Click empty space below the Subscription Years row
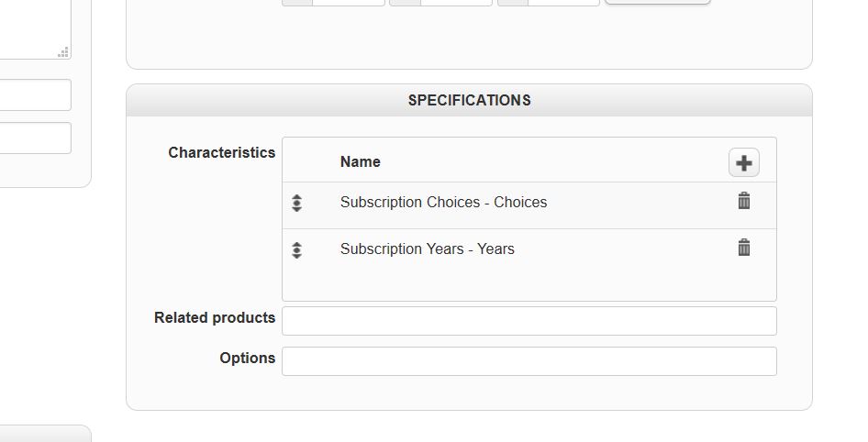 click(x=529, y=284)
